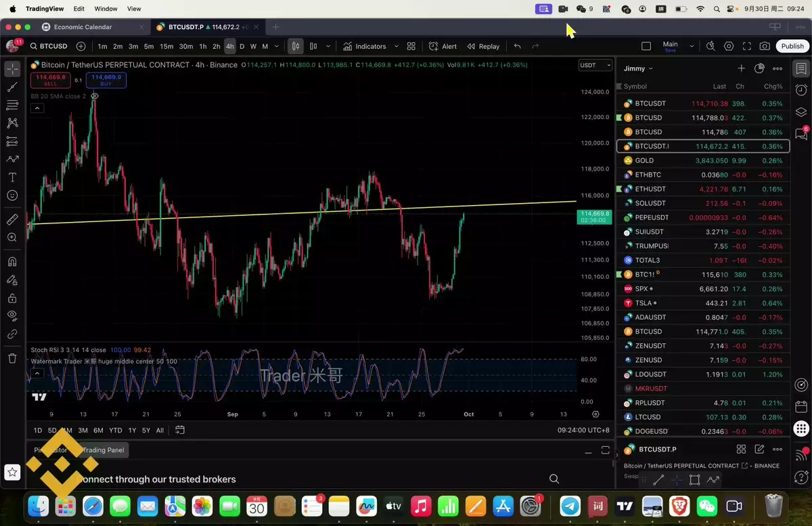This screenshot has width=812, height=526.
Task: Toggle the Lock all drawings icon
Action: click(12, 298)
